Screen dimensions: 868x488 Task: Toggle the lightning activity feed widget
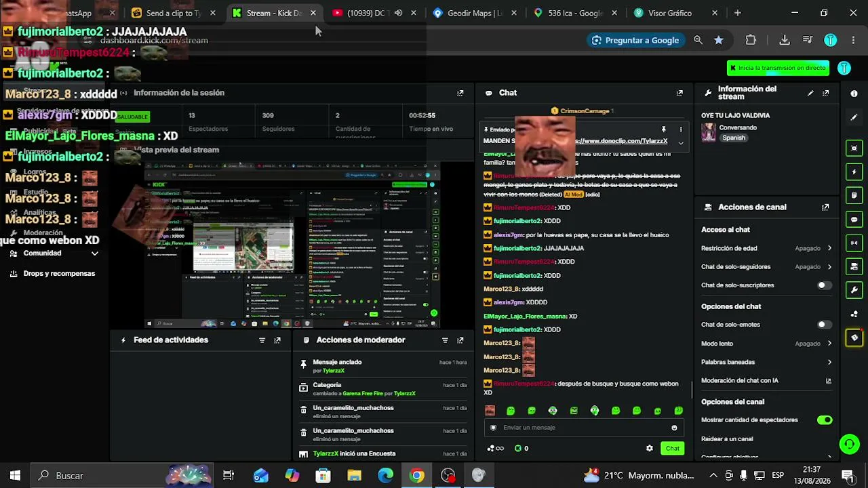pyautogui.click(x=854, y=172)
